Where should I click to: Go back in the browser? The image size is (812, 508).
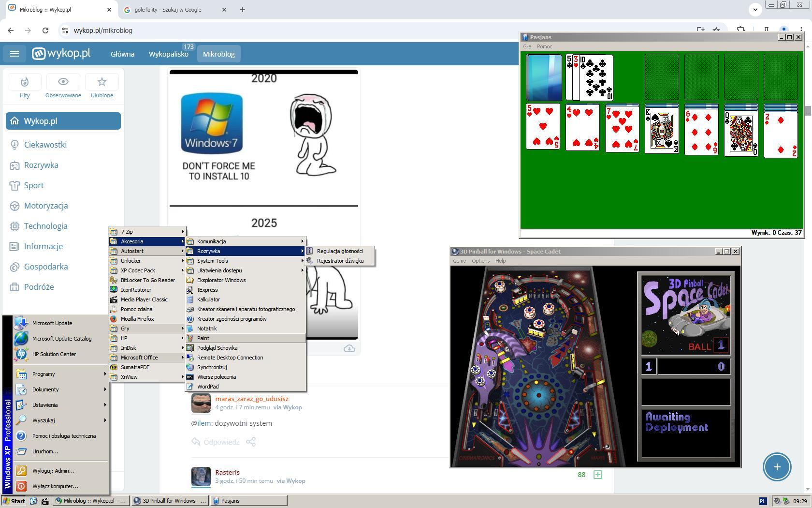(11, 30)
